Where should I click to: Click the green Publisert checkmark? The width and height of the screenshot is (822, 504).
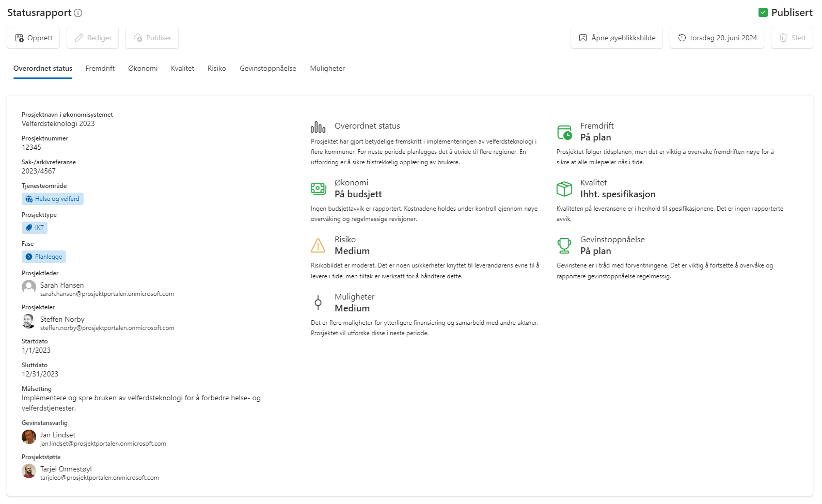pyautogui.click(x=763, y=12)
